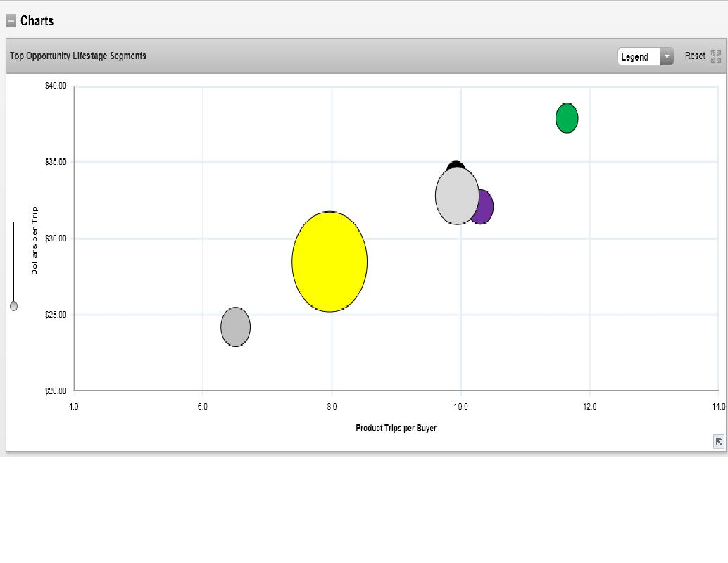Click the Charts section heading

(37, 20)
